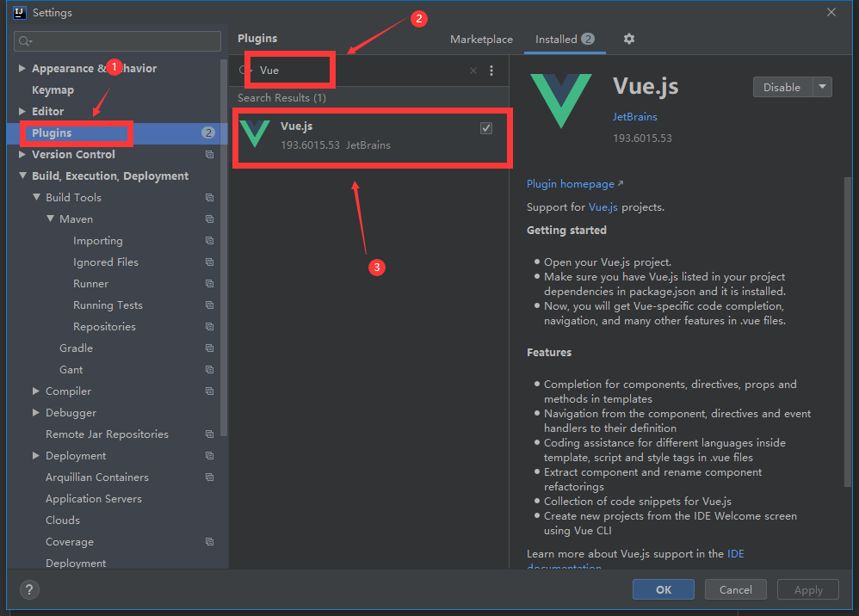Viewport: 859px width, 616px height.
Task: Click the Build Tools project-level icon
Action: click(209, 198)
